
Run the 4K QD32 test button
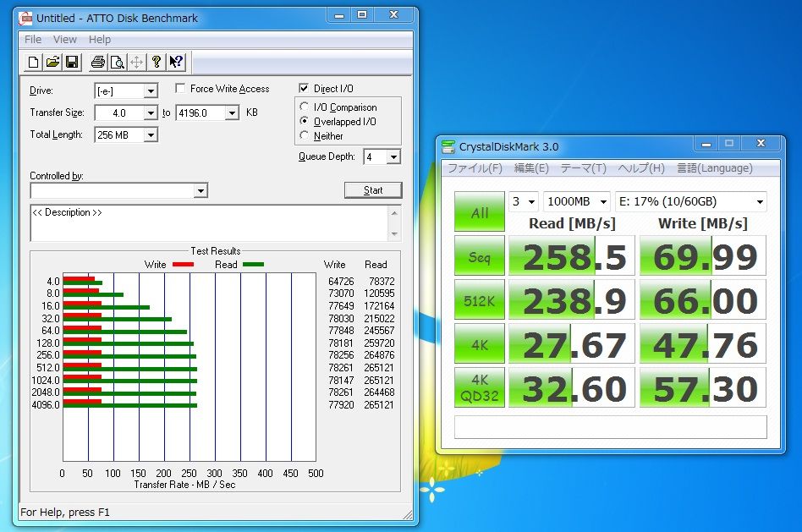pyautogui.click(x=480, y=387)
